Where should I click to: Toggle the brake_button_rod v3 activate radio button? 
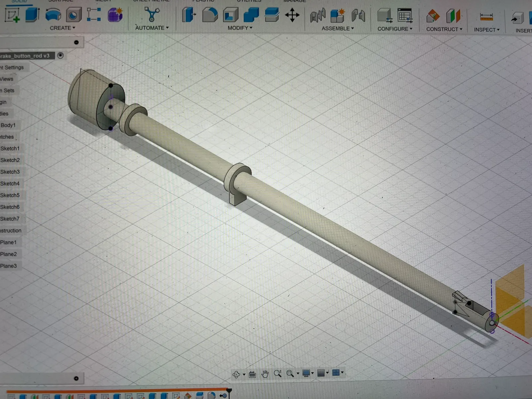61,56
